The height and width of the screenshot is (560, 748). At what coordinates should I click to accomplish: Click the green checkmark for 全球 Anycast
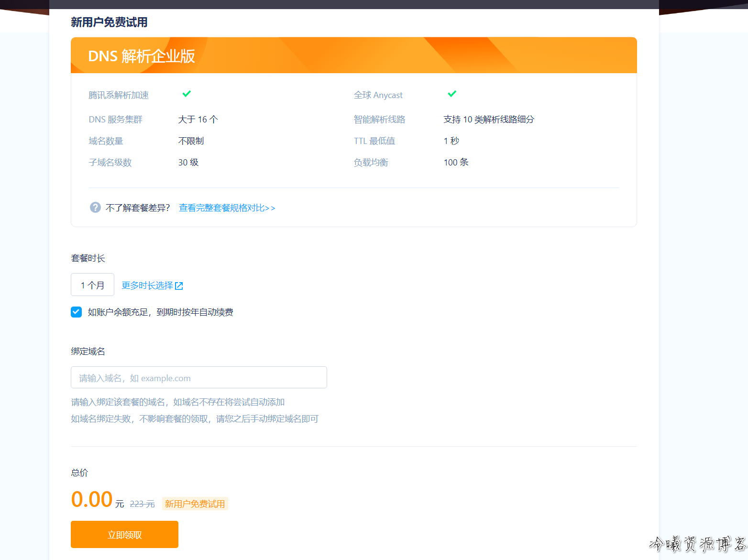[x=452, y=94]
